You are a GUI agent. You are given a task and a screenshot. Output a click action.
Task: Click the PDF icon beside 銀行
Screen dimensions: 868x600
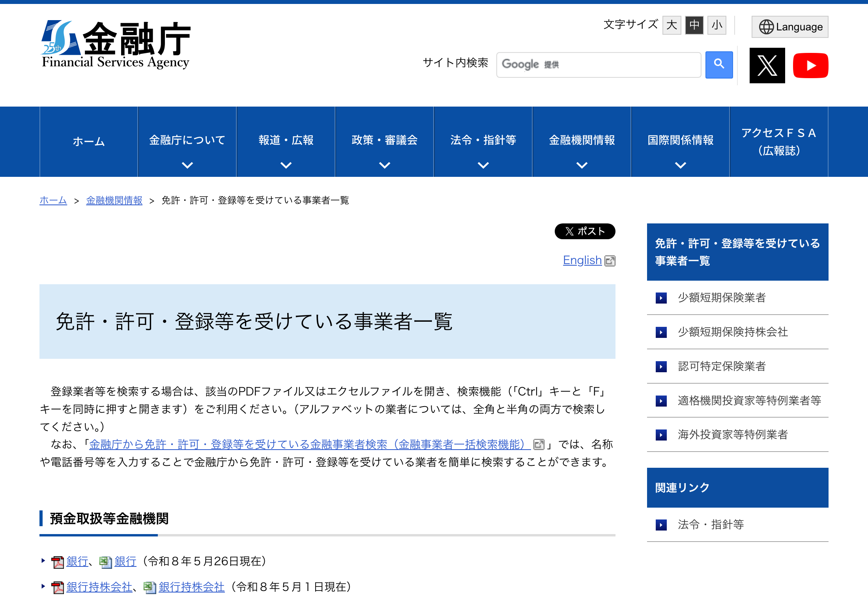[x=58, y=562]
